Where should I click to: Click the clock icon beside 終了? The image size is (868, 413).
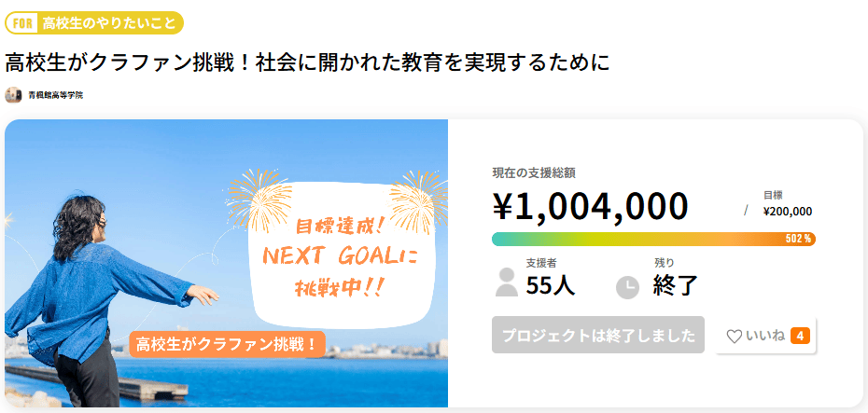pos(628,287)
